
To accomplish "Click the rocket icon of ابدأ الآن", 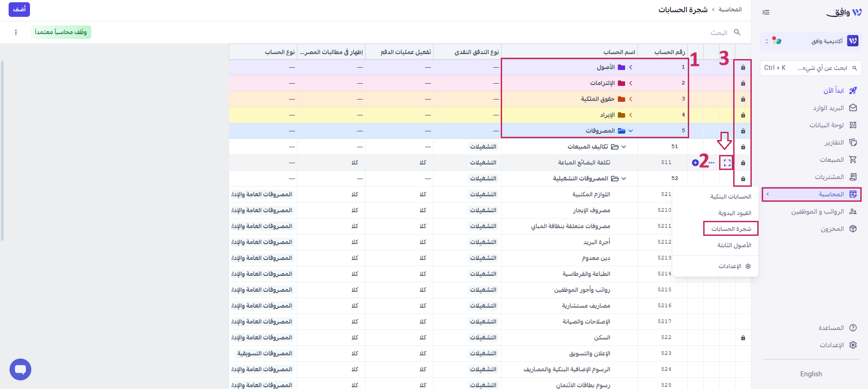I will [x=853, y=90].
